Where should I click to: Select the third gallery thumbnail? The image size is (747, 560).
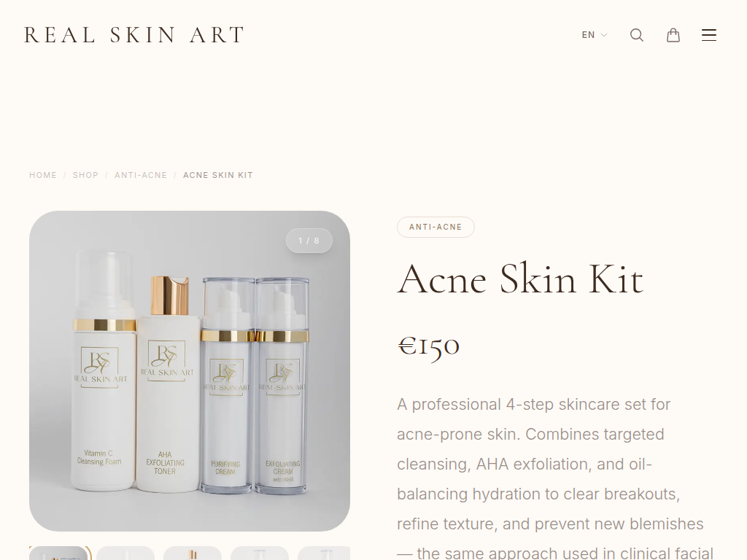193,553
